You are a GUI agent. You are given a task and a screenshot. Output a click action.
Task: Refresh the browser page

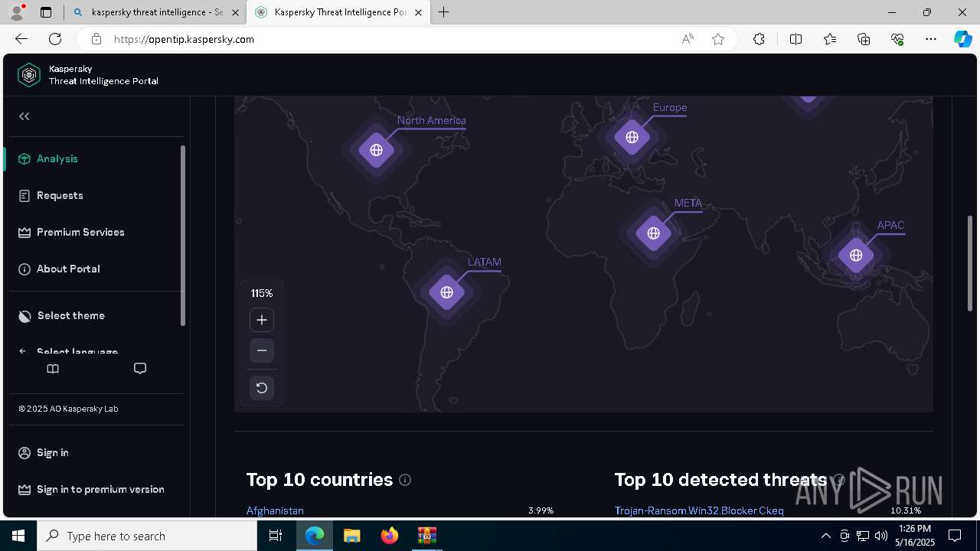tap(55, 39)
